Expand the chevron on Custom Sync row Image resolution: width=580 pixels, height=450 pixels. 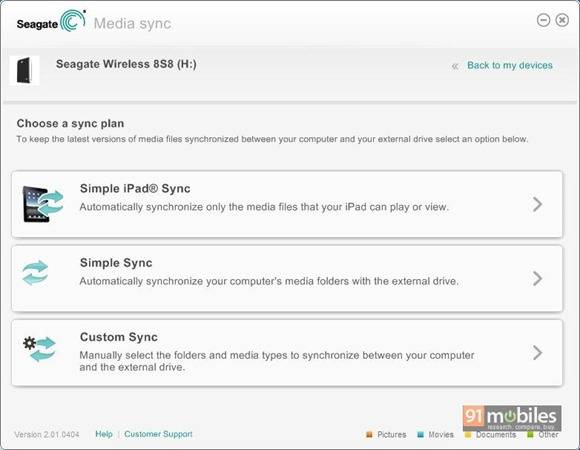coord(537,352)
